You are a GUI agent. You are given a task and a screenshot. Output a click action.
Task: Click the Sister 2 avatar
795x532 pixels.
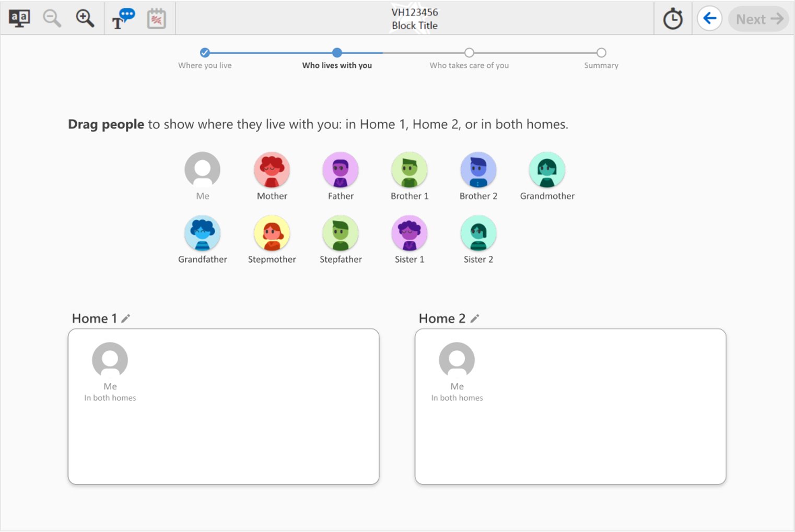tap(478, 233)
